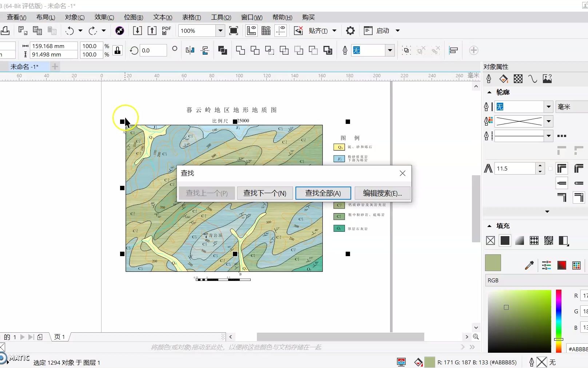Open the Fill tab icon in Object Properties

pos(504,79)
